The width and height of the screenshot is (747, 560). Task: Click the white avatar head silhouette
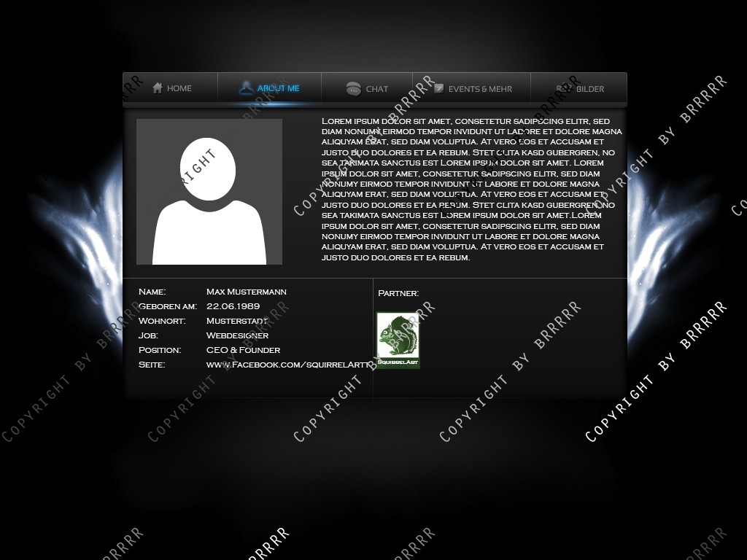point(208,169)
